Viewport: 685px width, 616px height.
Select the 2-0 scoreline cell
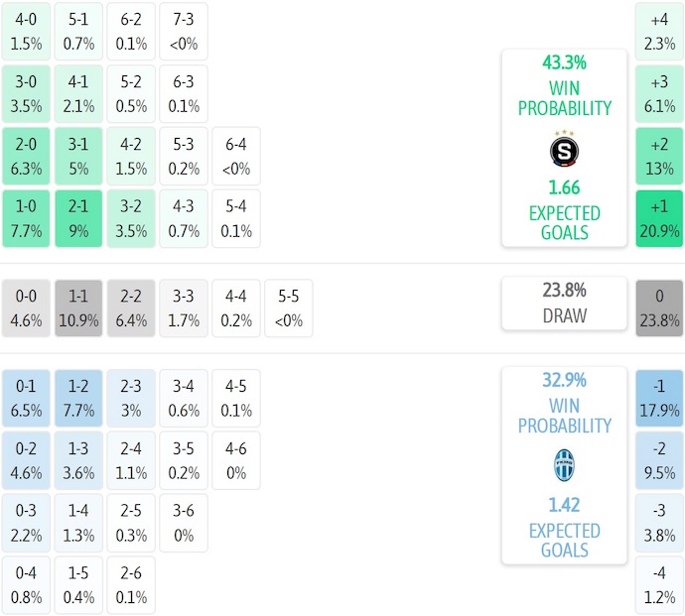pyautogui.click(x=27, y=156)
